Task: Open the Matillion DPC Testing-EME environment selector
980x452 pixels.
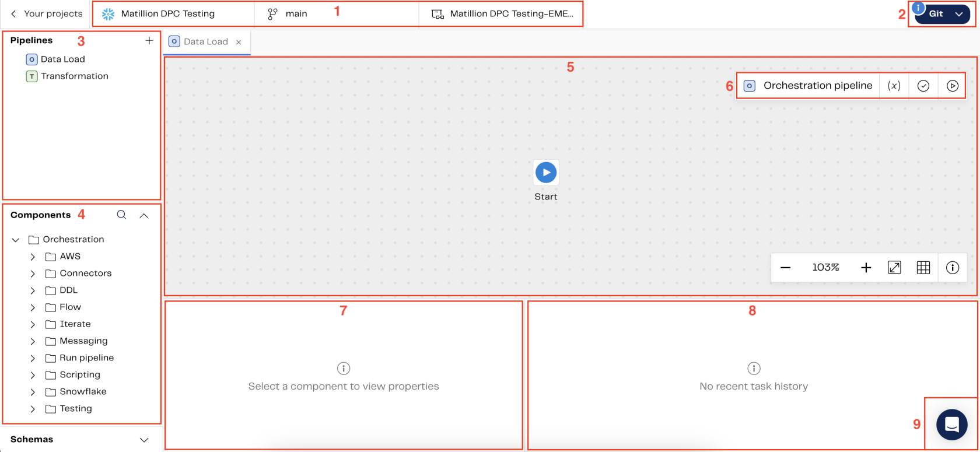Action: [x=501, y=13]
